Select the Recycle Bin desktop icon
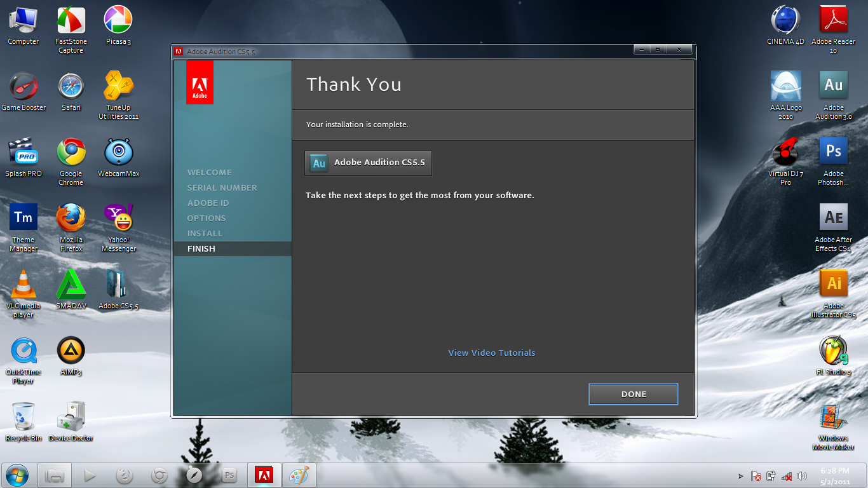This screenshot has width=868, height=488. pyautogui.click(x=24, y=423)
